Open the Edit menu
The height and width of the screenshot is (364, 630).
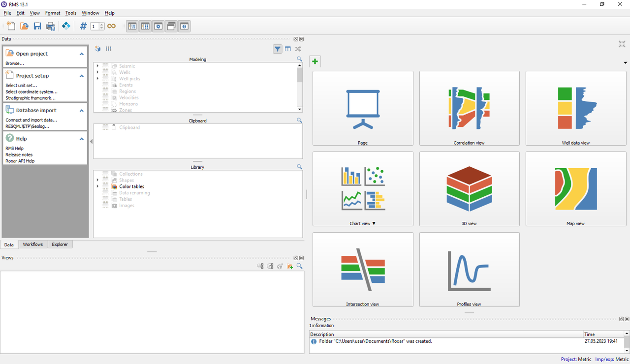pyautogui.click(x=20, y=13)
